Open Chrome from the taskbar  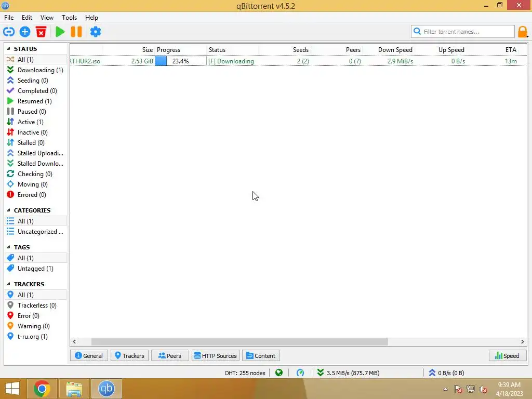click(42, 389)
